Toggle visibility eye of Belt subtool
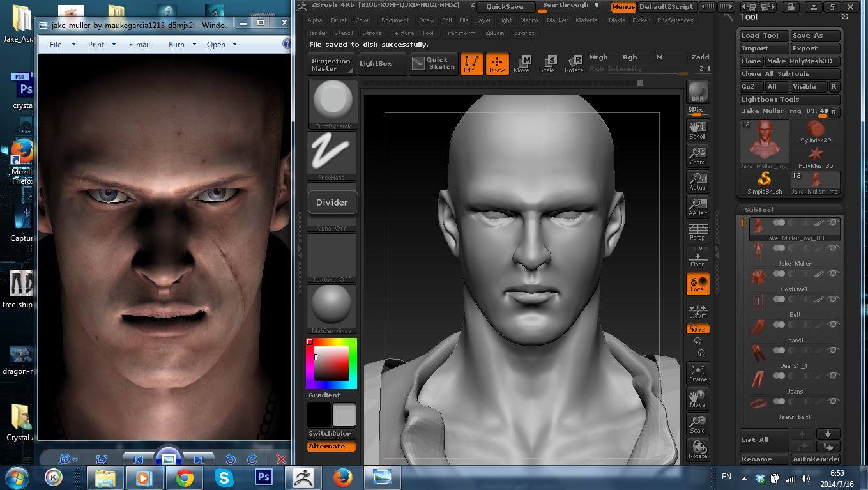868x490 pixels. (x=833, y=299)
